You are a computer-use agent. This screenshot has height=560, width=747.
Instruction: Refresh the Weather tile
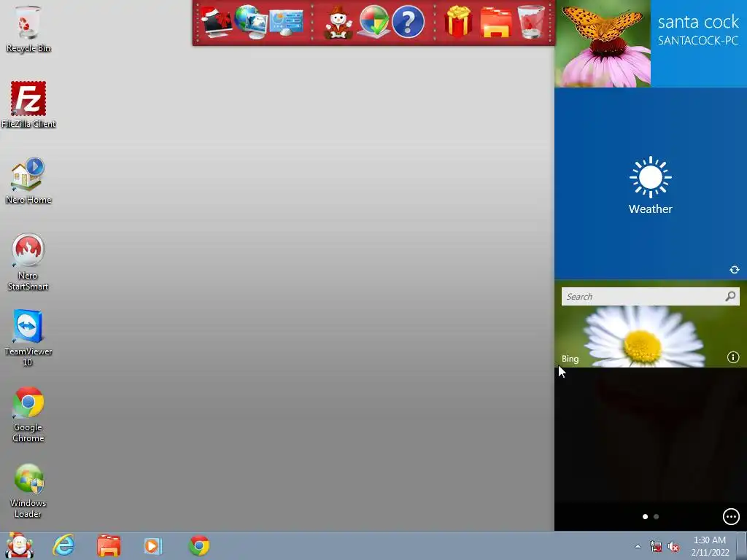(734, 270)
